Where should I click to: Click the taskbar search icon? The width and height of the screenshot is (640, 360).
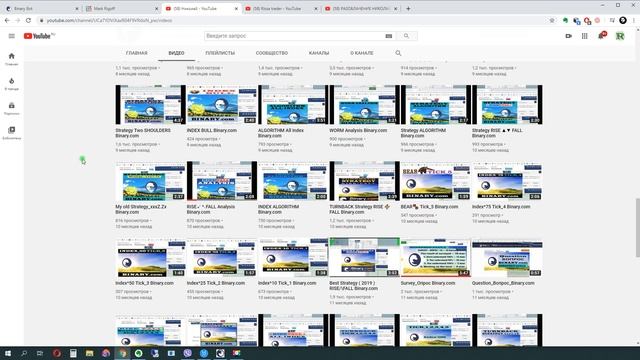(24, 353)
